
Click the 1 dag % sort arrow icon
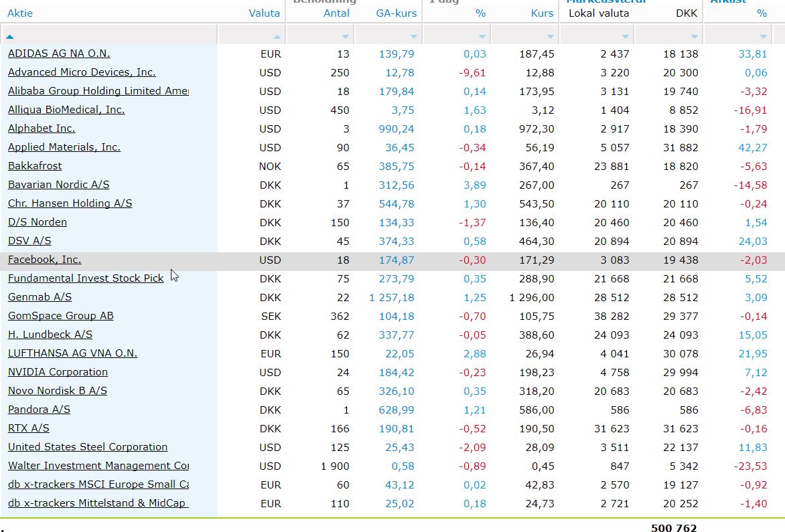tap(482, 37)
